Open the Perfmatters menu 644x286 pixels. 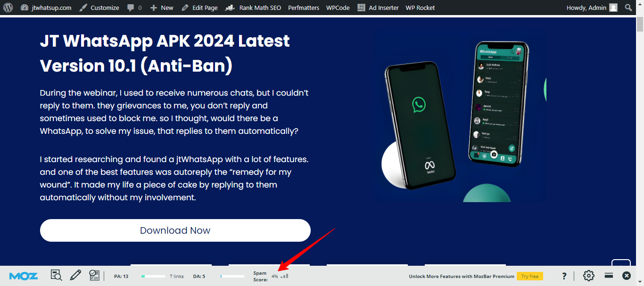coord(304,8)
